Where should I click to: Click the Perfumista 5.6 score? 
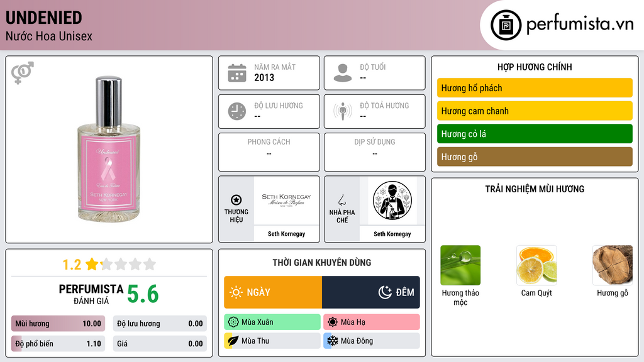143,294
